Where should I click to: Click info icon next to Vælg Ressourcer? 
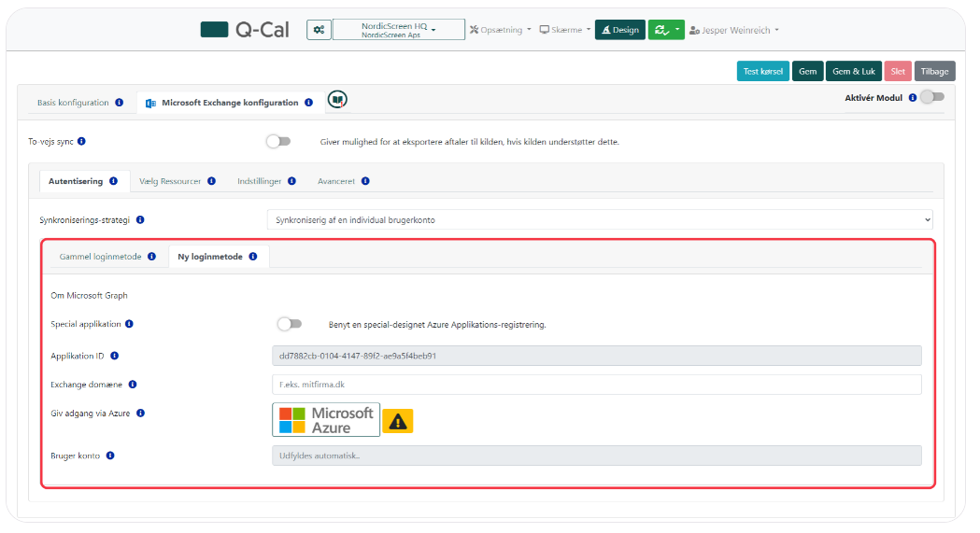(x=211, y=181)
